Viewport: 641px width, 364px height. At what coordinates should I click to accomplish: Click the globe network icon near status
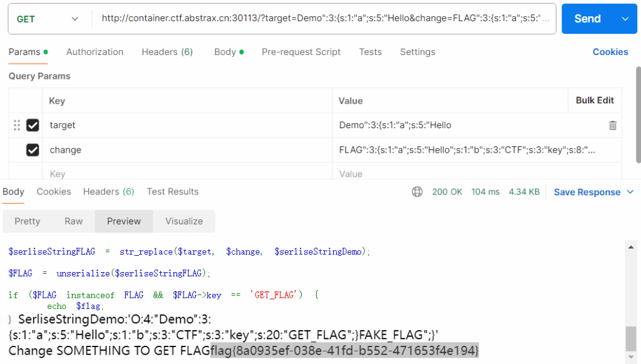417,192
